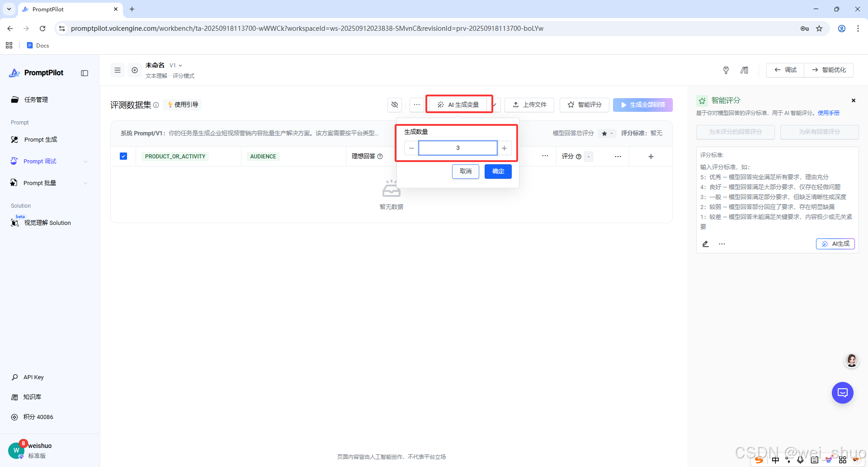Expand the Prompt 批量 chevron
The width and height of the screenshot is (868, 467).
85,183
